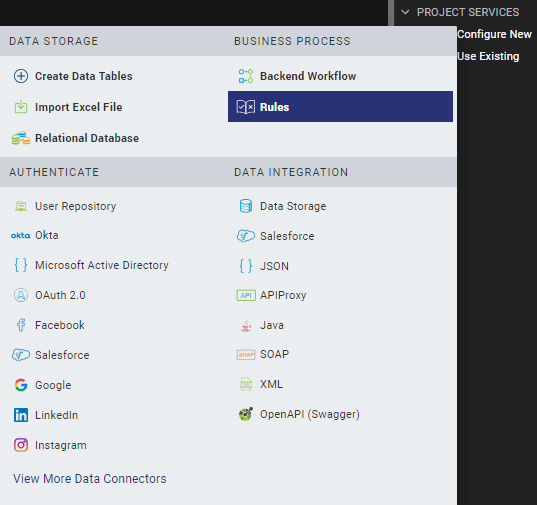
Task: Click Configure New under Project Services
Action: coord(494,34)
